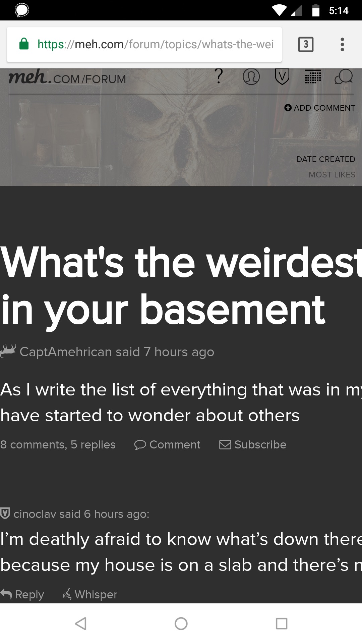Reply to cinoclav's comment
362x644 pixels.
coord(22,594)
